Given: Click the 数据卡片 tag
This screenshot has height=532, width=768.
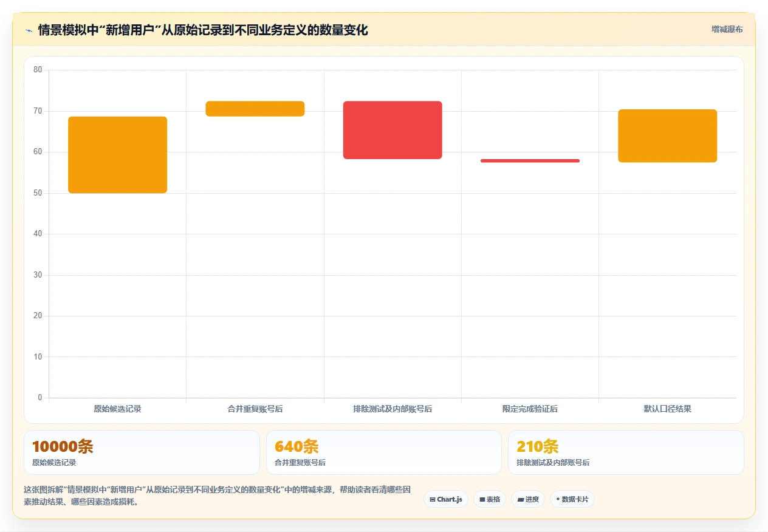Looking at the screenshot, I should [x=572, y=499].
